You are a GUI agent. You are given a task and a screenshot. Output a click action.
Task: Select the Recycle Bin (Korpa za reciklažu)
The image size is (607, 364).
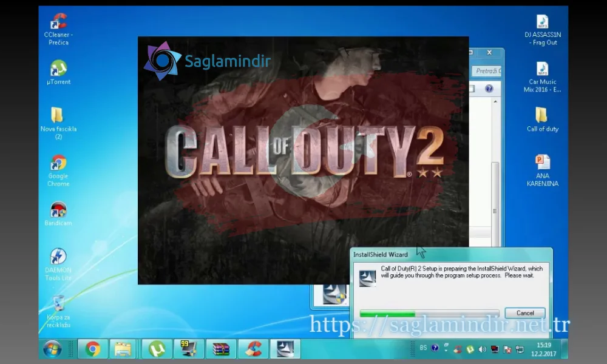point(58,311)
